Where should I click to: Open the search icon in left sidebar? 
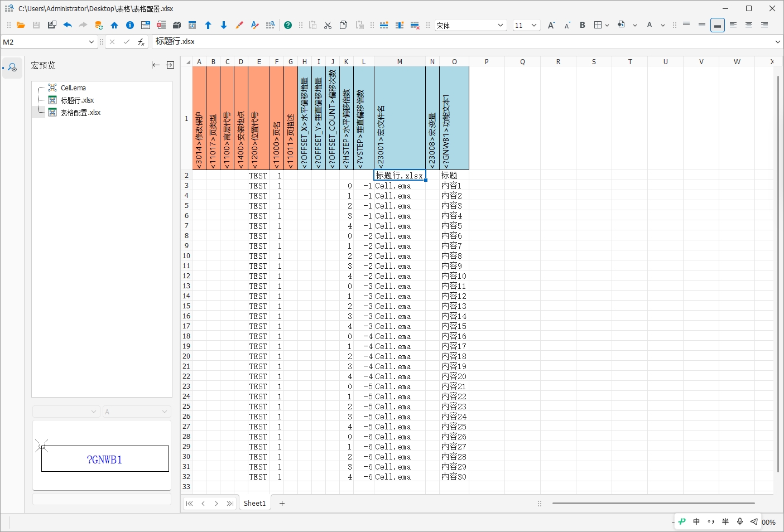pyautogui.click(x=12, y=67)
